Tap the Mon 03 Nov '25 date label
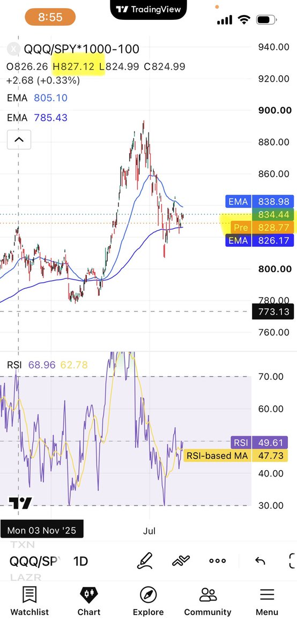 coord(42,530)
